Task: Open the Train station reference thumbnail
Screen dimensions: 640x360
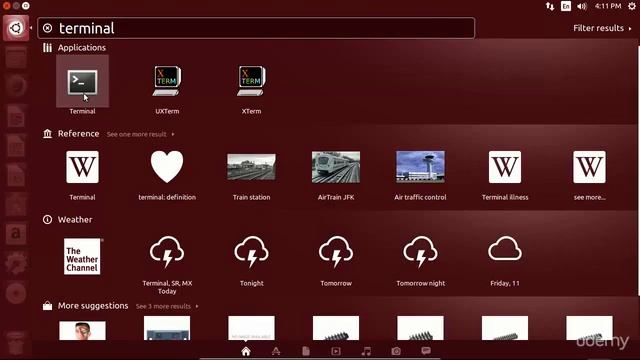Action: coord(251,167)
